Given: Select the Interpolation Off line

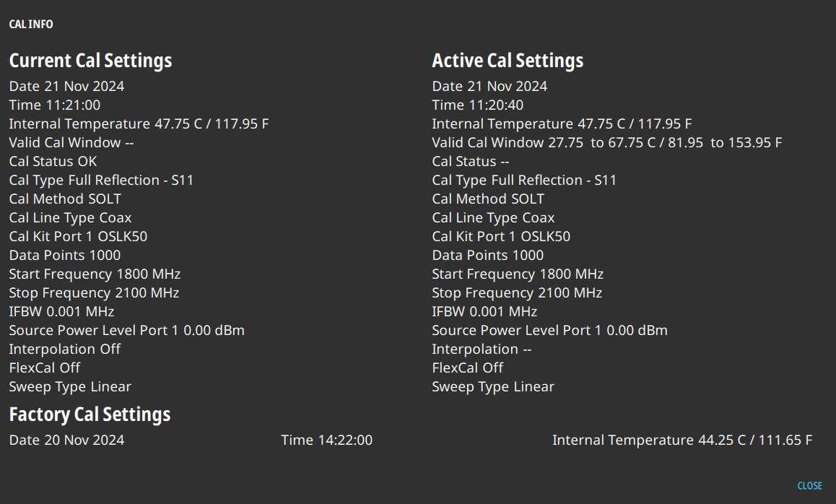Looking at the screenshot, I should pyautogui.click(x=65, y=349).
